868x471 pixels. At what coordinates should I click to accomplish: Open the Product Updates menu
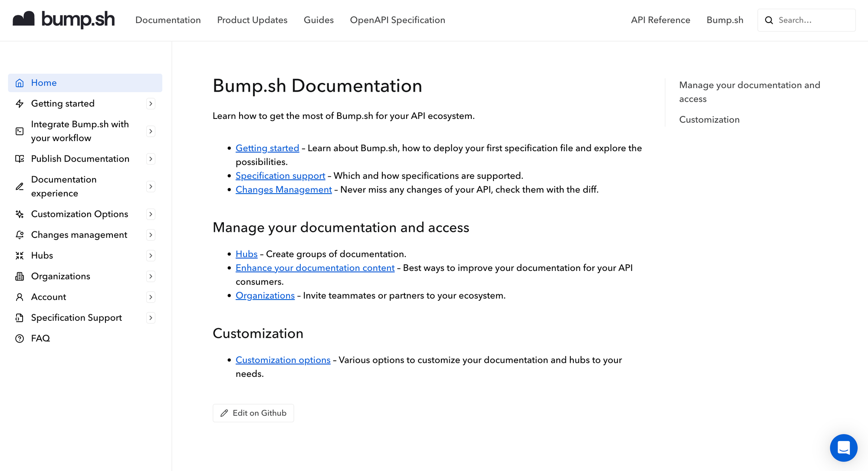coord(252,20)
